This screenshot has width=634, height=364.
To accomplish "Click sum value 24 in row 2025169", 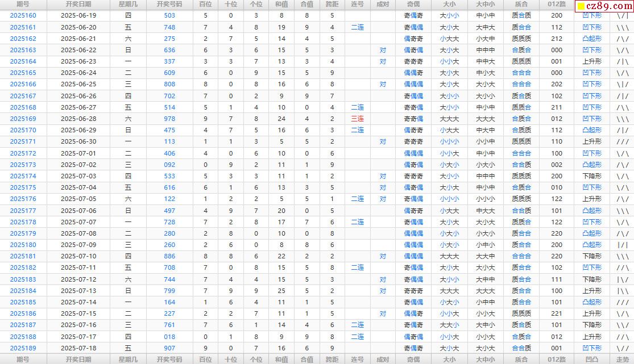I will pyautogui.click(x=281, y=119).
